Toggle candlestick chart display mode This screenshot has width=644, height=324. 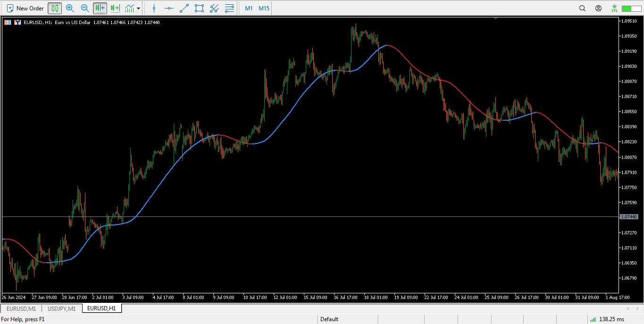coord(55,8)
